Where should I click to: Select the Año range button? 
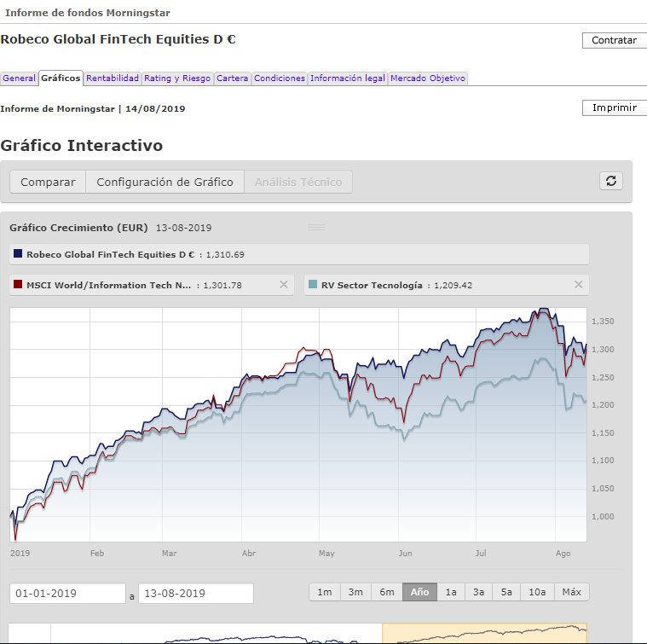[419, 592]
